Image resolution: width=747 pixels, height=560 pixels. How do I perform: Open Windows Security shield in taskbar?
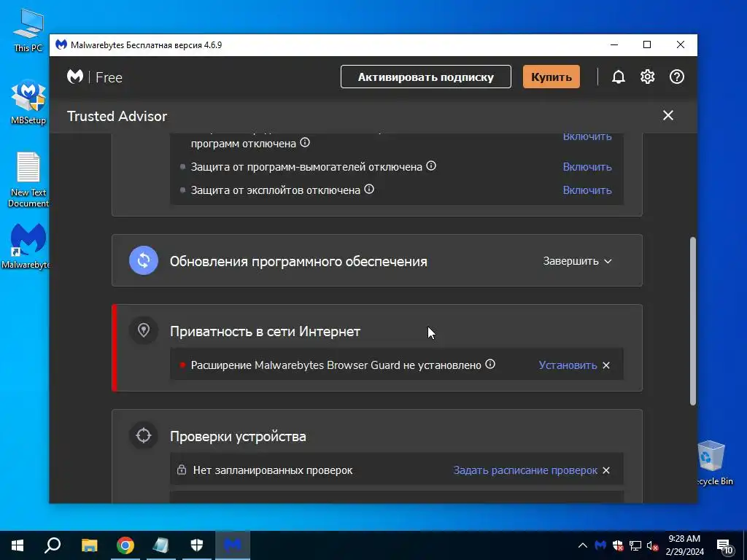[197, 545]
